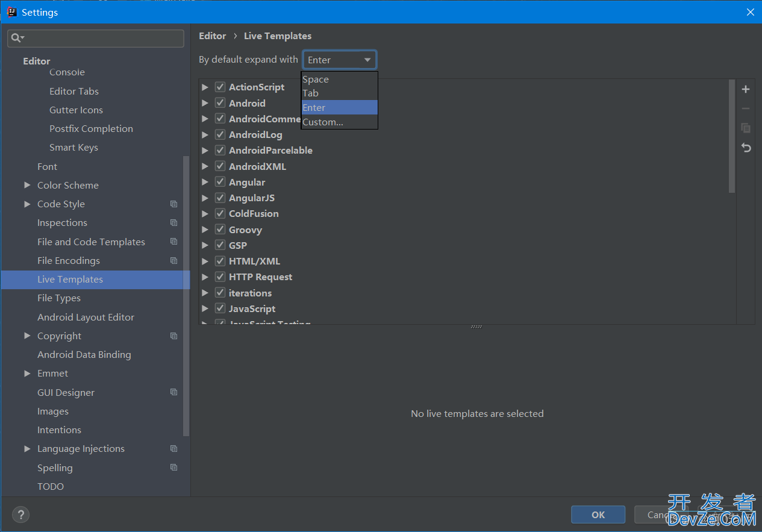Click project-level icon next to Inspections
Image resolution: width=762 pixels, height=532 pixels.
[x=173, y=223]
